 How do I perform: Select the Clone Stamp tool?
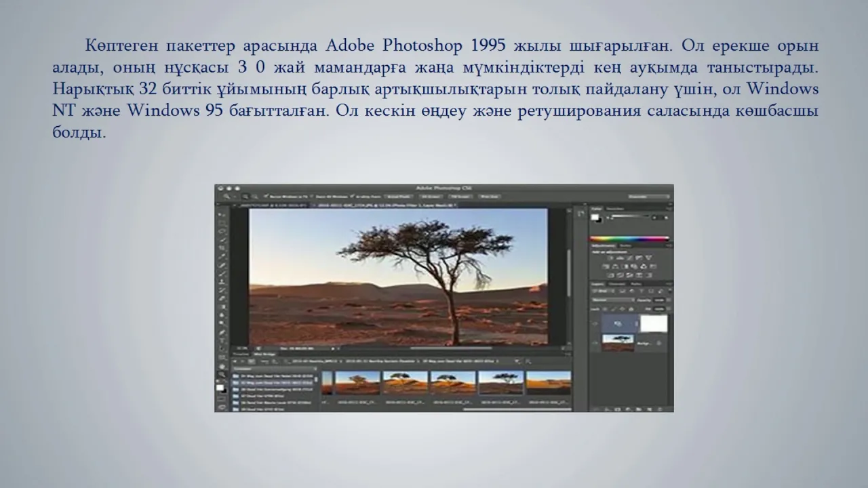click(x=222, y=281)
